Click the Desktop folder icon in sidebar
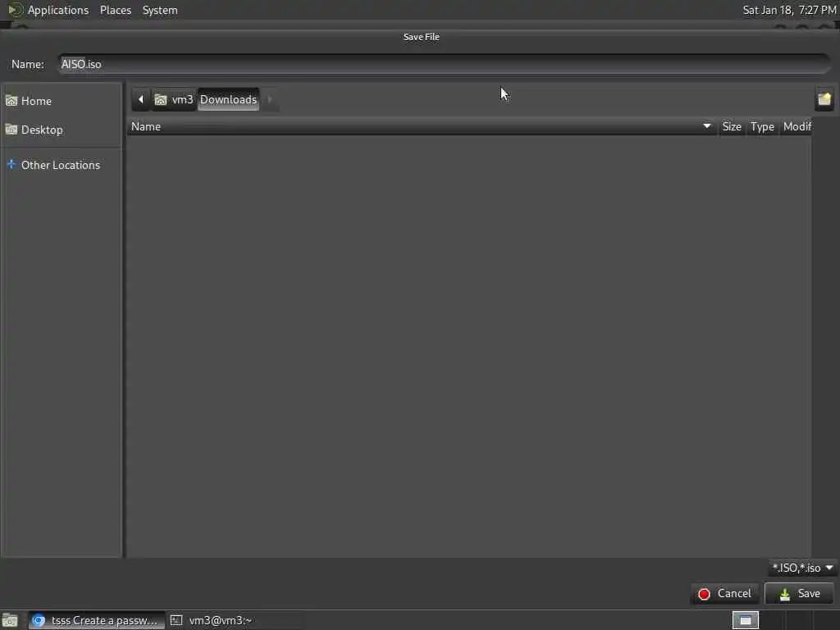 [x=11, y=130]
